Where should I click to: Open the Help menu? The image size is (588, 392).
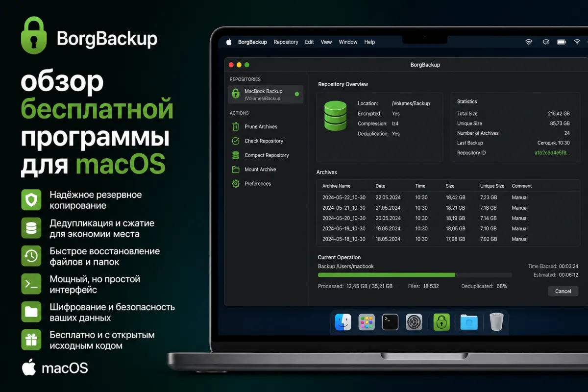(369, 42)
